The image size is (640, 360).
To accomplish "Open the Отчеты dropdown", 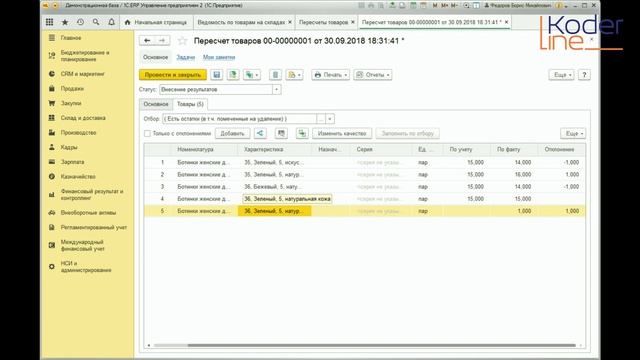I will [x=373, y=75].
